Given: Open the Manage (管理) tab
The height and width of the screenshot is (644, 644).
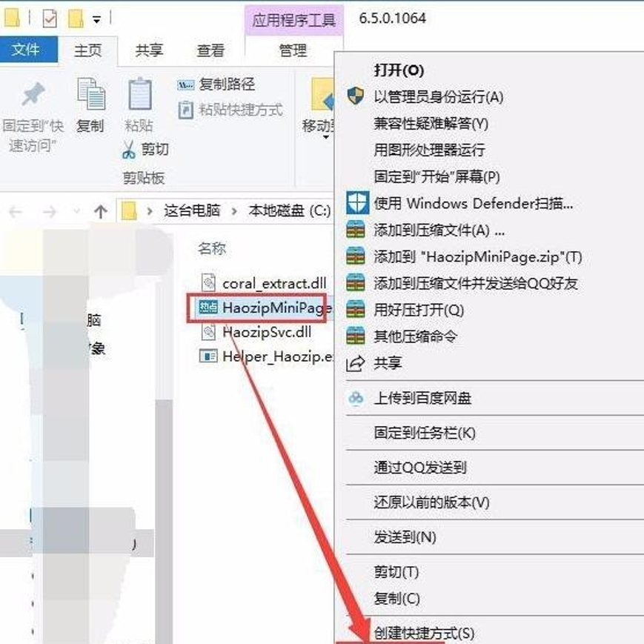Looking at the screenshot, I should point(293,50).
